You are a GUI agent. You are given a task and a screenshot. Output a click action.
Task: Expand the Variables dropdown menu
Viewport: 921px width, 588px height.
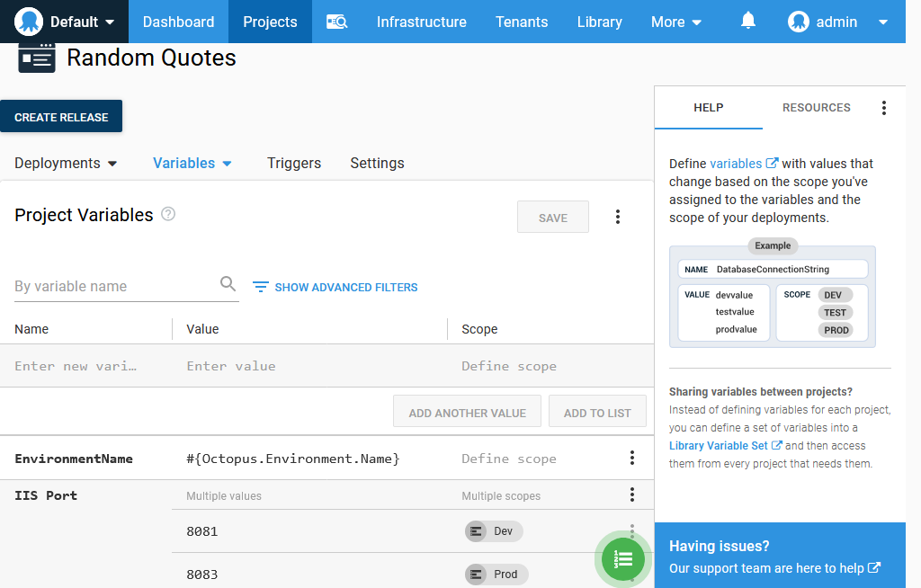tap(192, 164)
